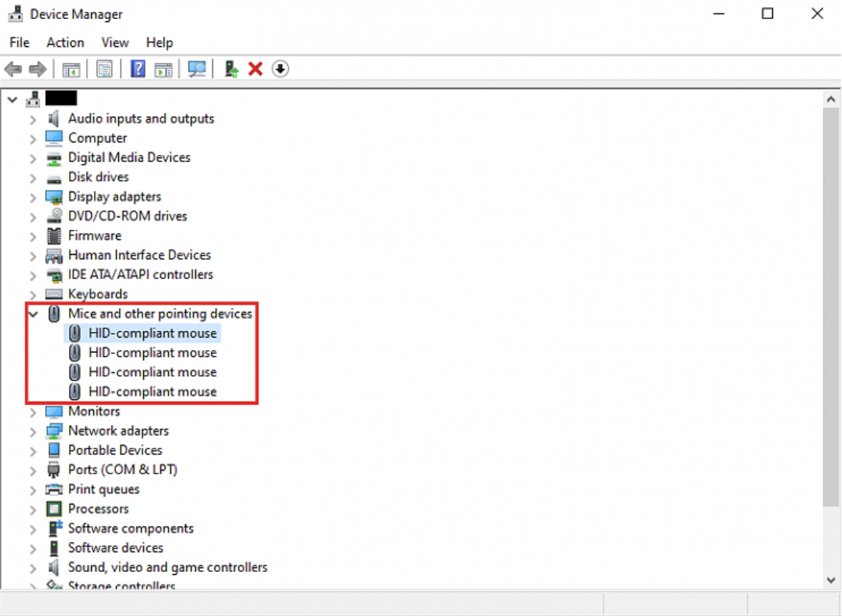Click the show/hide console tree icon
Viewport: 842px width, 616px height.
pos(71,69)
